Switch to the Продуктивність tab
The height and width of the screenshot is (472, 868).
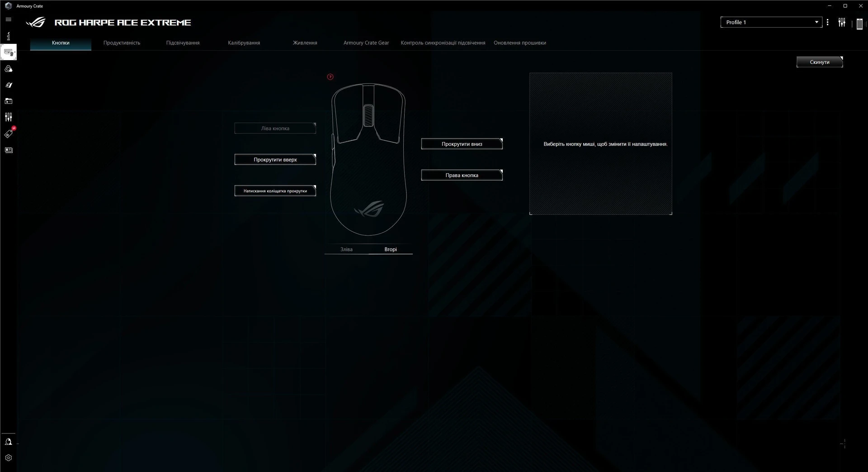click(122, 43)
